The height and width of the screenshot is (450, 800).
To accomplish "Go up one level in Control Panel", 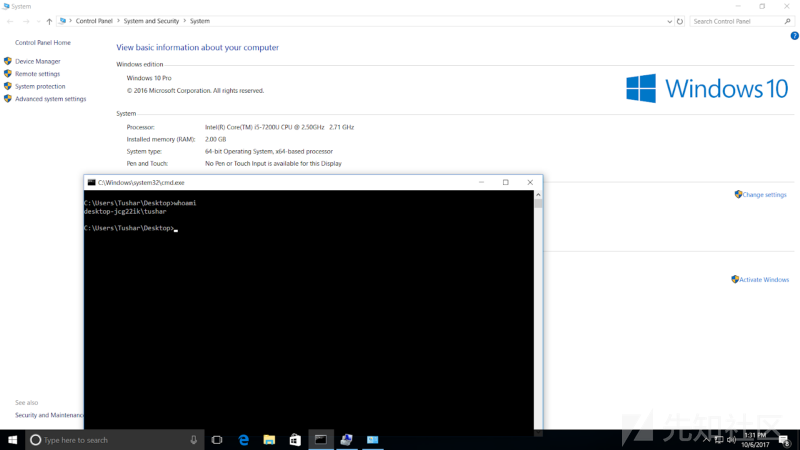I will [x=49, y=21].
